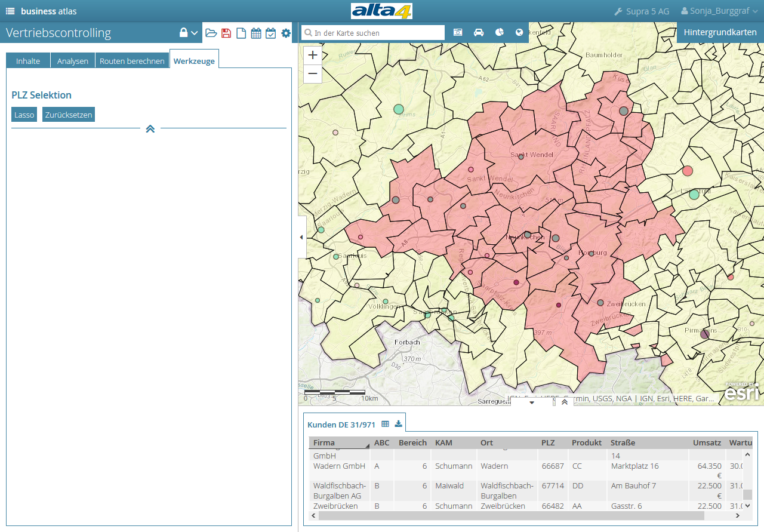Click the card icon right of map search

click(458, 32)
